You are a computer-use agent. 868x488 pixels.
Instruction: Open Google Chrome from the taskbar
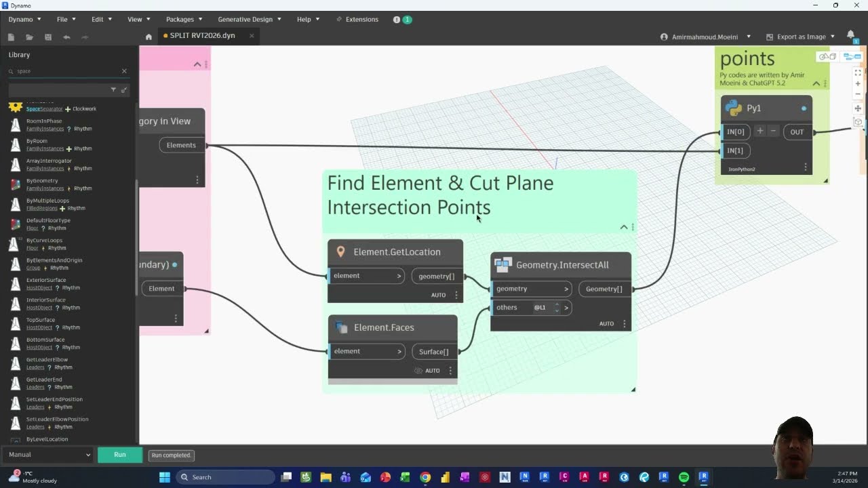click(425, 477)
